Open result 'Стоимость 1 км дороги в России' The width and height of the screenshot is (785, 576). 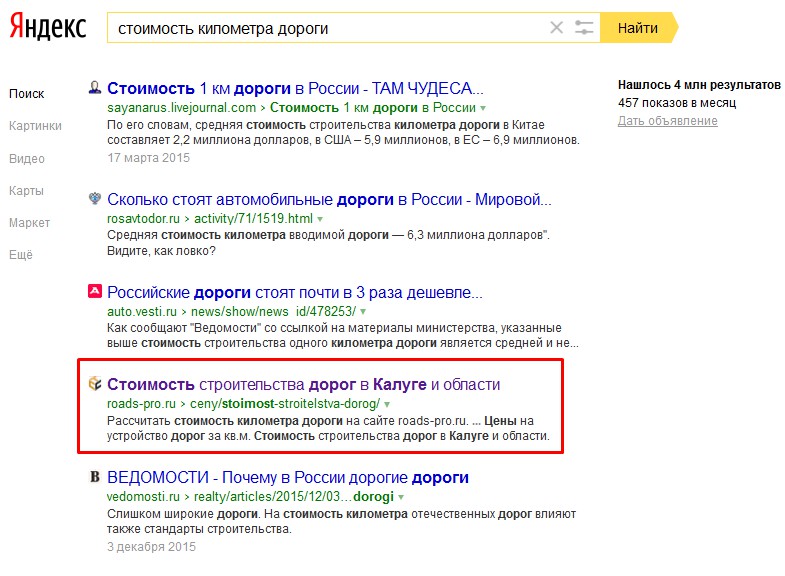click(295, 89)
